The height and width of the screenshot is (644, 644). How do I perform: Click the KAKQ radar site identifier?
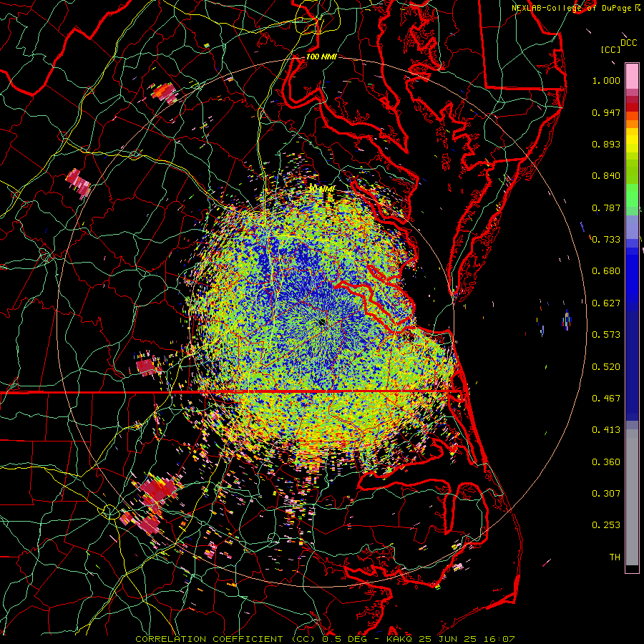point(401,639)
